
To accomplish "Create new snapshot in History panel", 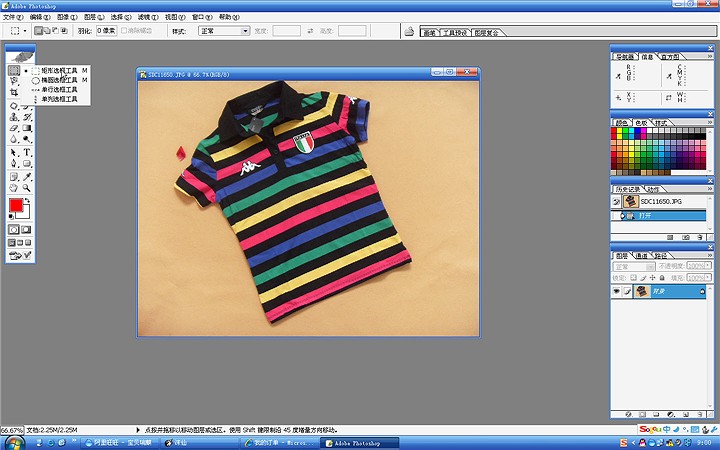I will click(x=686, y=237).
